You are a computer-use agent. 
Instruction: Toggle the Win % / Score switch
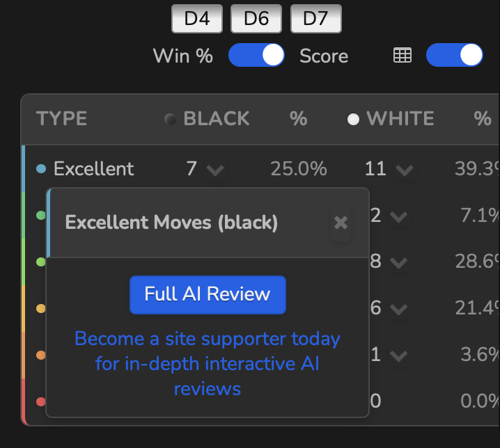coord(256,56)
